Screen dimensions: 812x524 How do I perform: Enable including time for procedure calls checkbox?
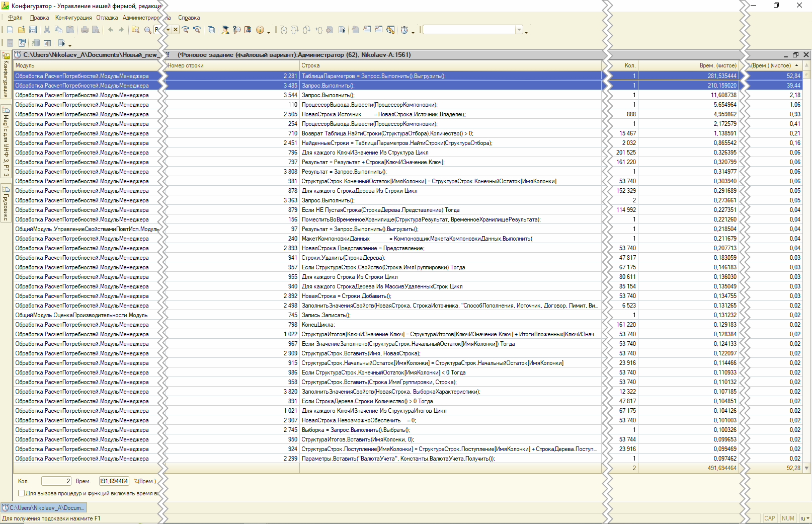click(21, 493)
